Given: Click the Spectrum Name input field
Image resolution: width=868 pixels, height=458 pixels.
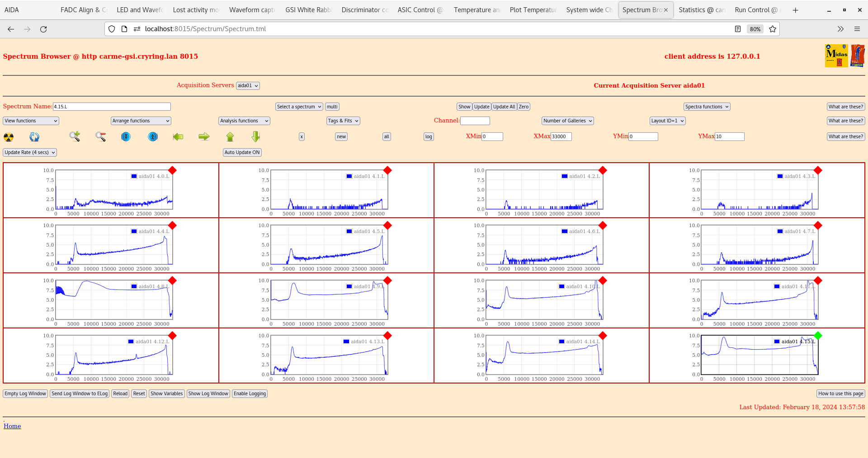Looking at the screenshot, I should 112,107.
